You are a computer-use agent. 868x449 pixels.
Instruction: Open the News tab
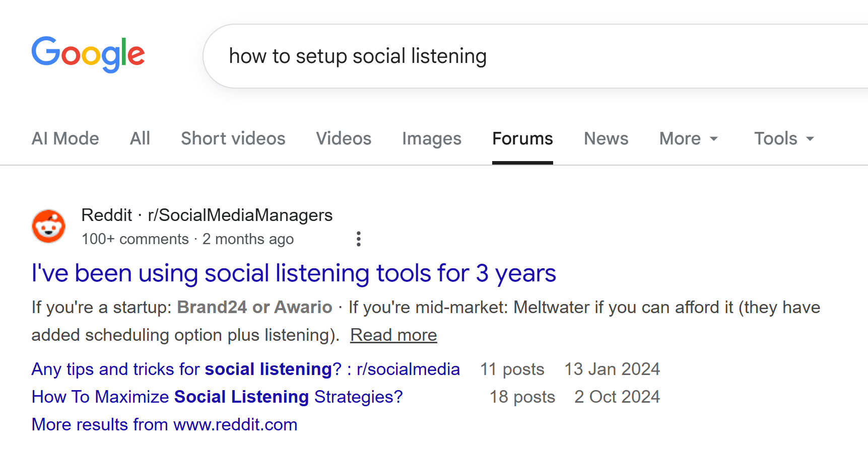point(606,138)
